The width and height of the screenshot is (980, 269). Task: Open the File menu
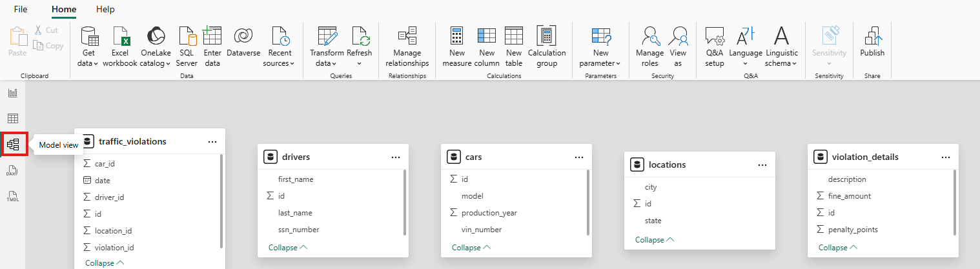pyautogui.click(x=21, y=10)
